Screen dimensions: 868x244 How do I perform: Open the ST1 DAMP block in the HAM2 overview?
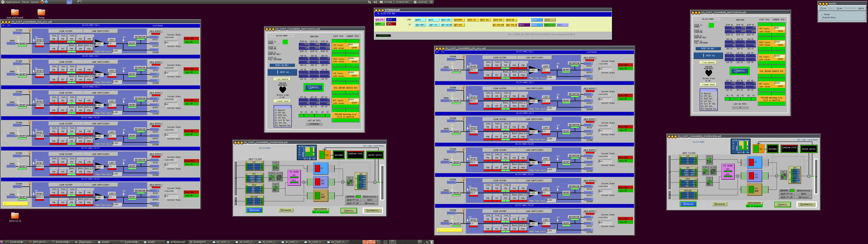320,196
